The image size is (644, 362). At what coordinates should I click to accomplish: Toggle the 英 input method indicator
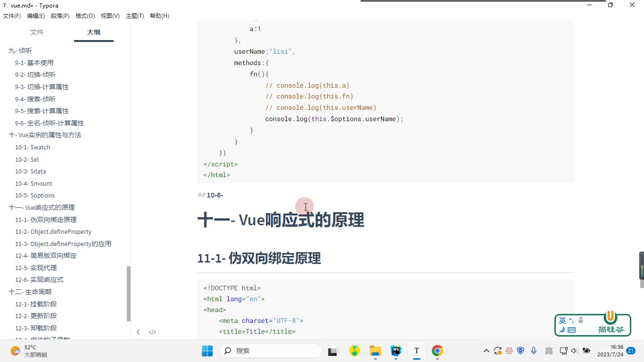tap(562, 321)
